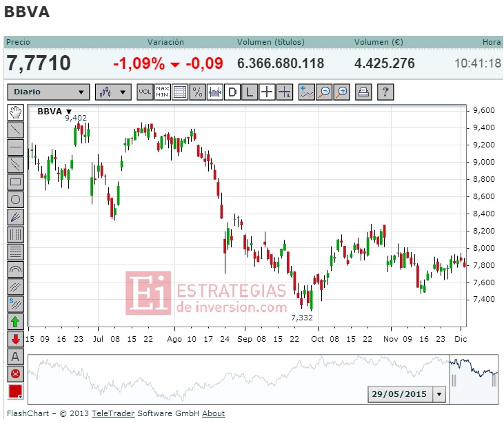Screen dimensions: 504x423
Task: Click the red delete drawings button
Action: point(15,374)
